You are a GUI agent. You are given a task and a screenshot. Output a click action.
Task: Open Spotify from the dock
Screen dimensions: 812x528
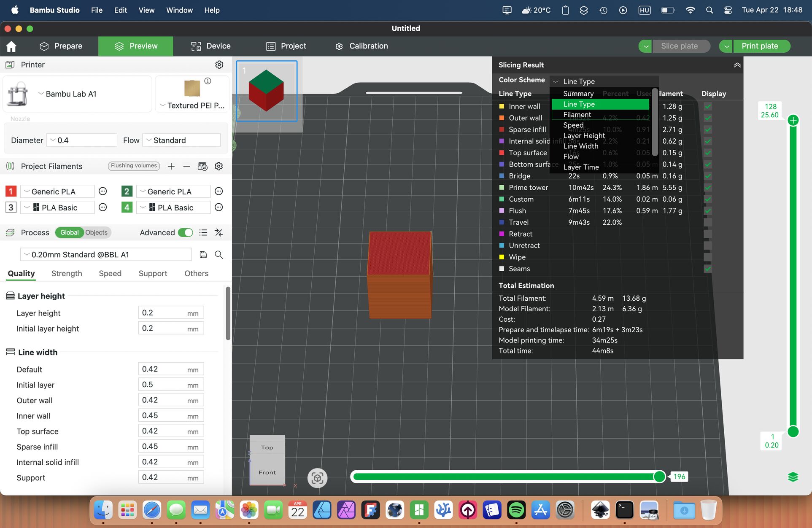click(516, 510)
